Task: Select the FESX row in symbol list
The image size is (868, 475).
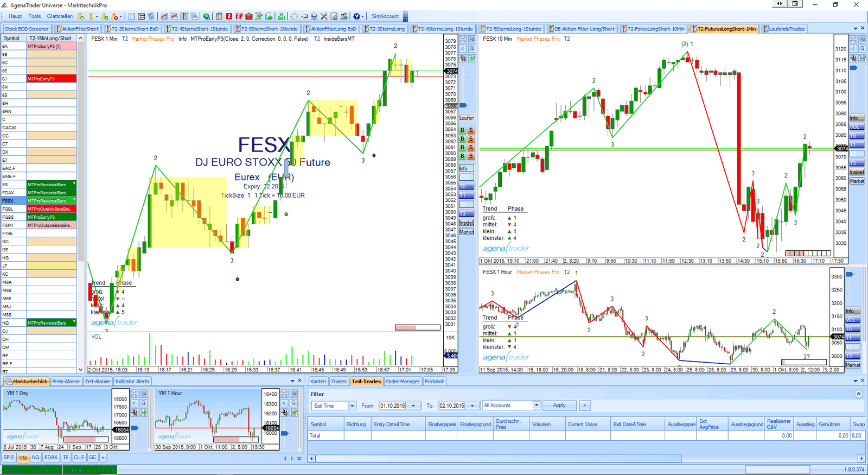Action: (39, 201)
